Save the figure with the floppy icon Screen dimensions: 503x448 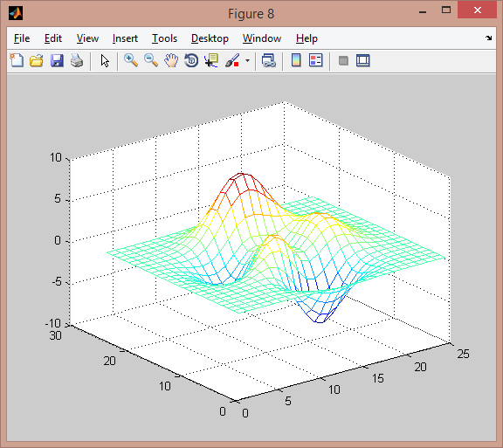(57, 60)
